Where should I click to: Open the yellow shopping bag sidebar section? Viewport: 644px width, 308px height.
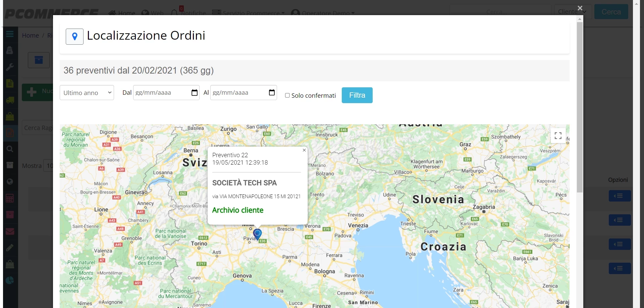click(10, 116)
